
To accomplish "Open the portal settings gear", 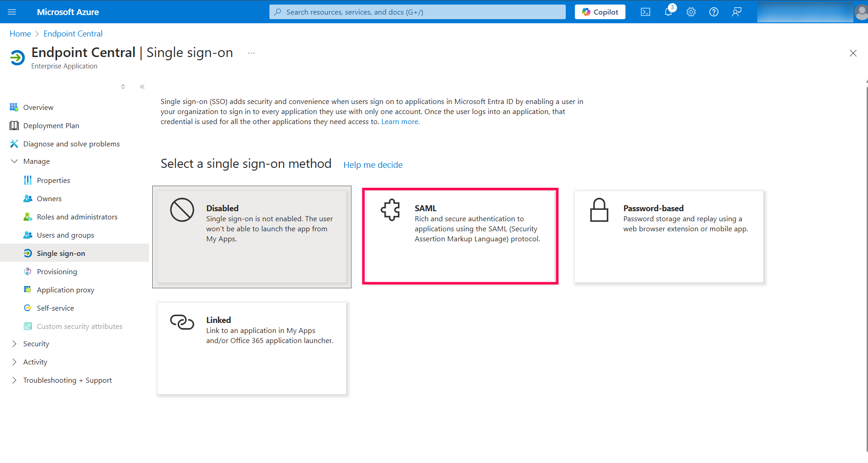I will pos(691,12).
